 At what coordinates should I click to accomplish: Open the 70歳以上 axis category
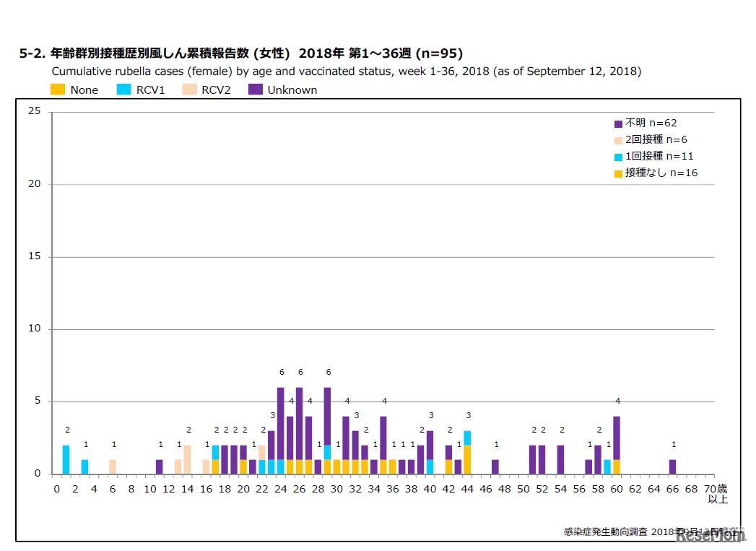coord(716,493)
